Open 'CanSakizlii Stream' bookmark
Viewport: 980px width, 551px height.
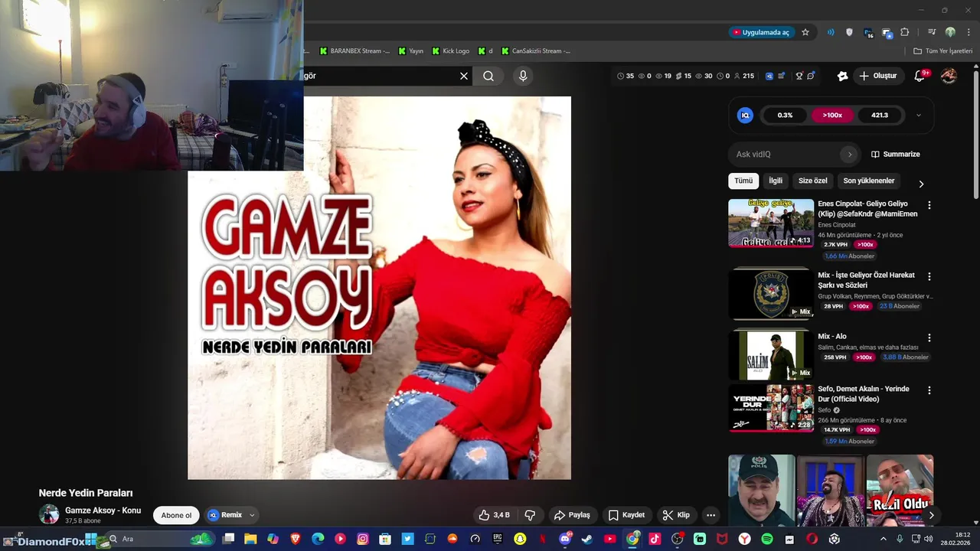point(536,51)
